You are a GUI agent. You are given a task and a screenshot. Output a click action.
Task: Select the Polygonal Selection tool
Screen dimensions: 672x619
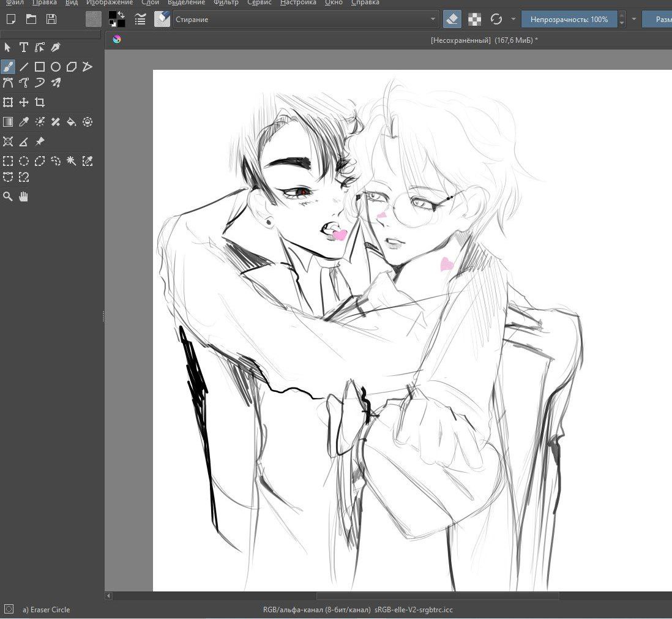coord(39,161)
